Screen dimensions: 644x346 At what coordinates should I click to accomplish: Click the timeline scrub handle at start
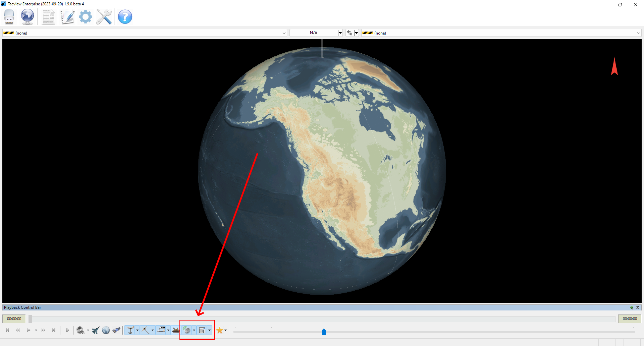[x=30, y=319]
